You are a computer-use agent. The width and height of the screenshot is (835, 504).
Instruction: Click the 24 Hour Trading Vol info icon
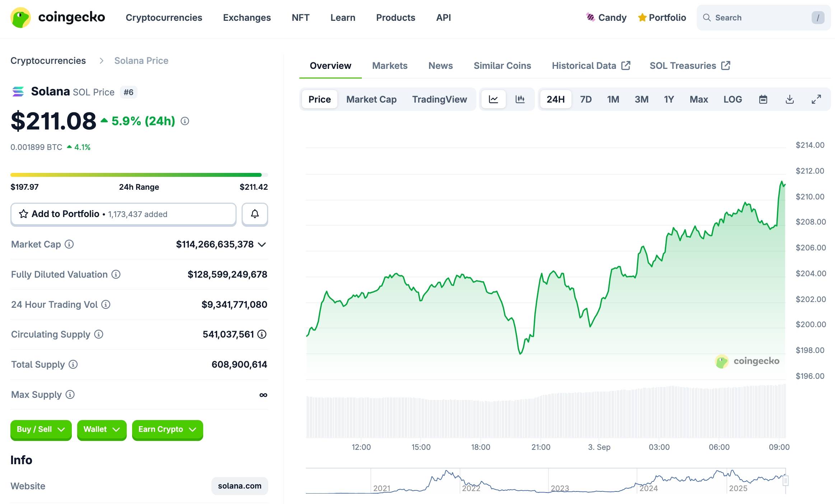[x=106, y=305]
